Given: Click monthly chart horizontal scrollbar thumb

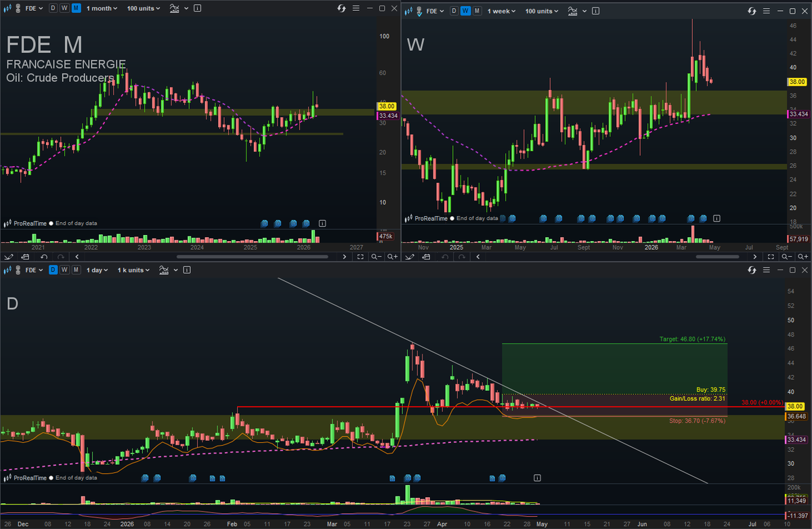Looking at the screenshot, I should click(252, 257).
